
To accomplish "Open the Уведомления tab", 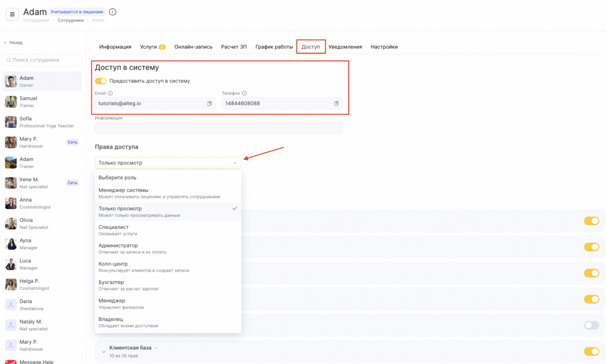I will coord(345,47).
